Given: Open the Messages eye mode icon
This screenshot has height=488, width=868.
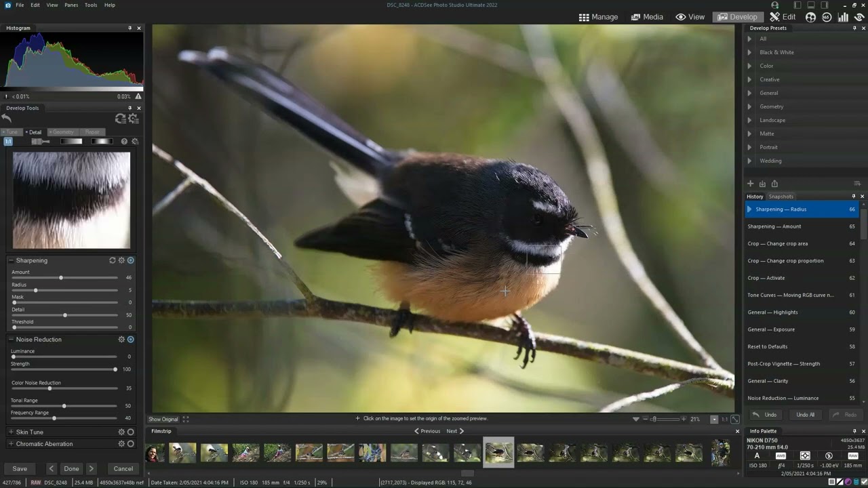Looking at the screenshot, I should [x=859, y=17].
